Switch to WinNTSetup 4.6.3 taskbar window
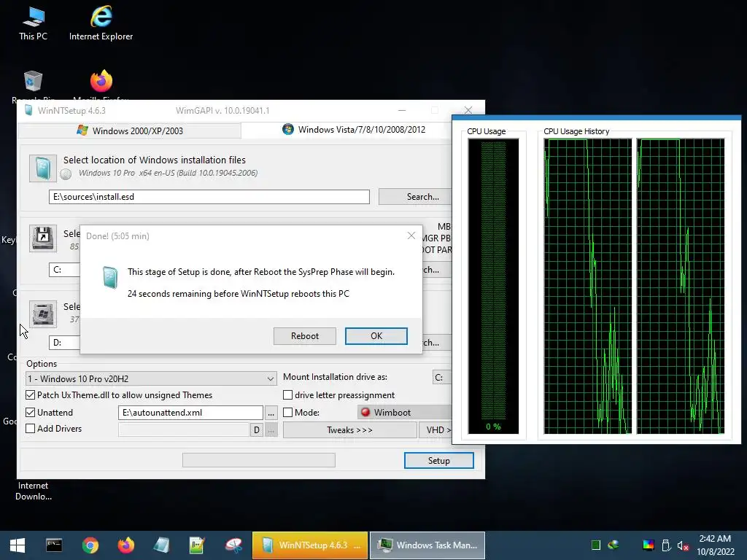 point(309,545)
